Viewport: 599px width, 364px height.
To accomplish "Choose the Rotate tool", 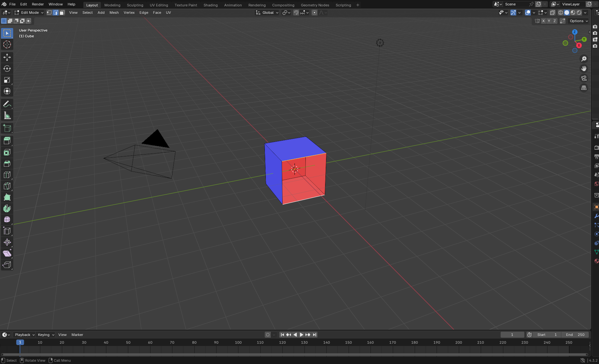I will coord(7,69).
